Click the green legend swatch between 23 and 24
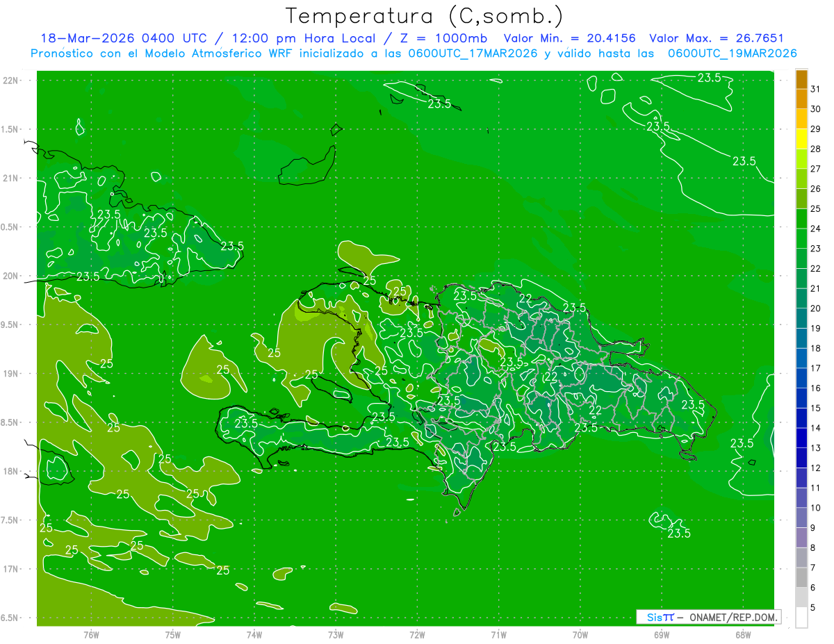Screen dimensions: 834x644 (801, 238)
